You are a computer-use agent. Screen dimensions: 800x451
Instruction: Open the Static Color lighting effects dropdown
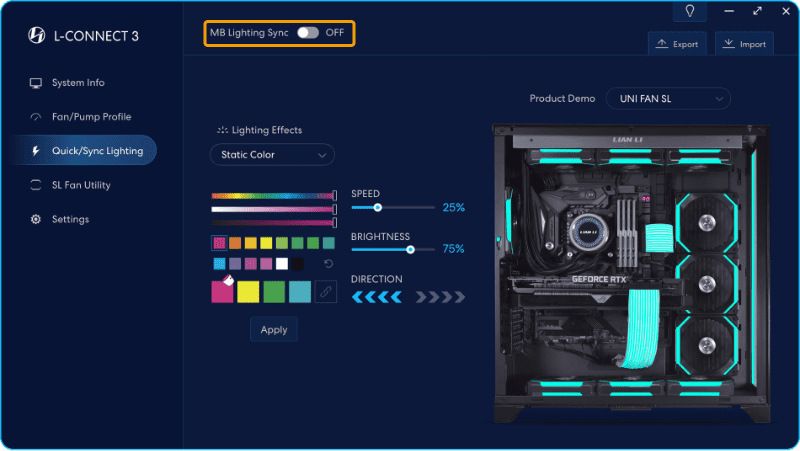click(x=272, y=155)
